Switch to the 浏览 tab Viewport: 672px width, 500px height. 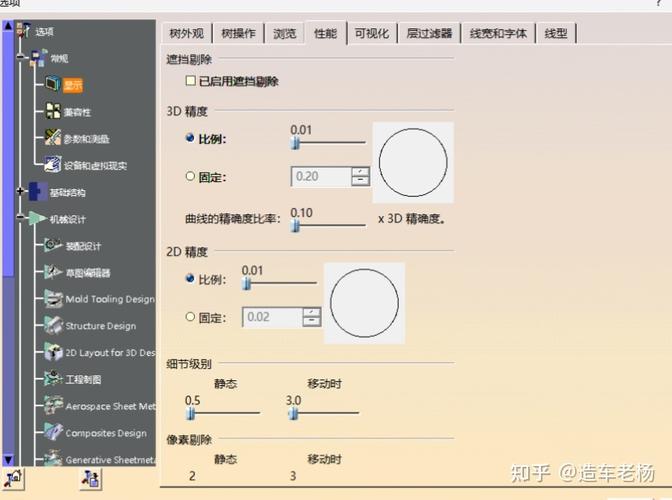pyautogui.click(x=285, y=33)
